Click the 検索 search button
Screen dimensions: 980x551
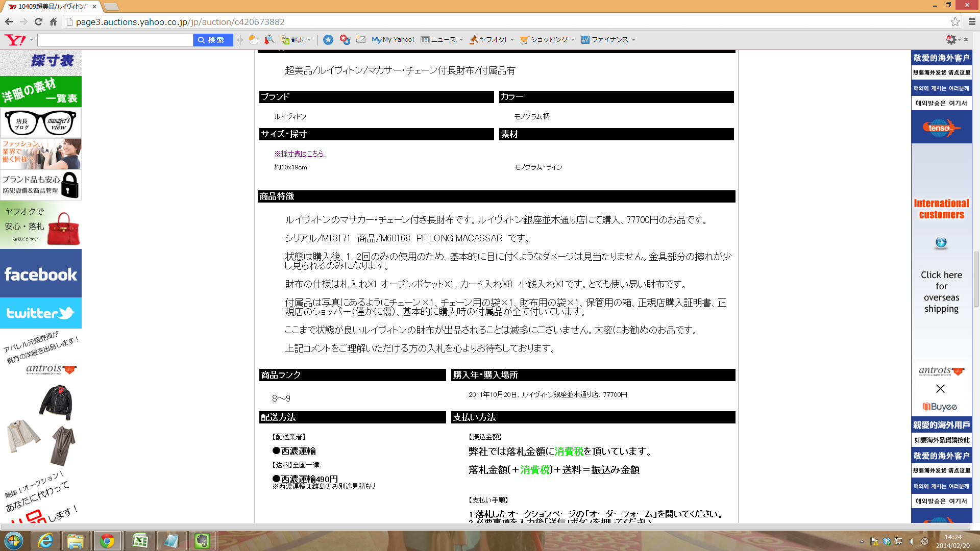[x=213, y=40]
